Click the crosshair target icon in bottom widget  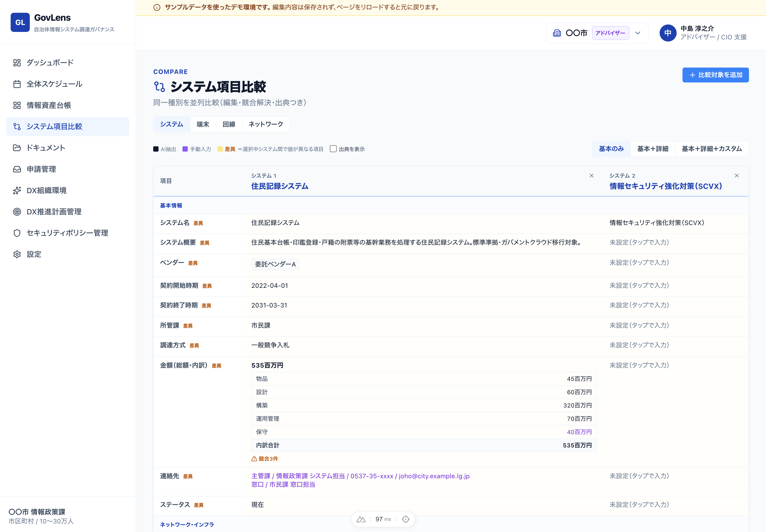click(x=406, y=519)
